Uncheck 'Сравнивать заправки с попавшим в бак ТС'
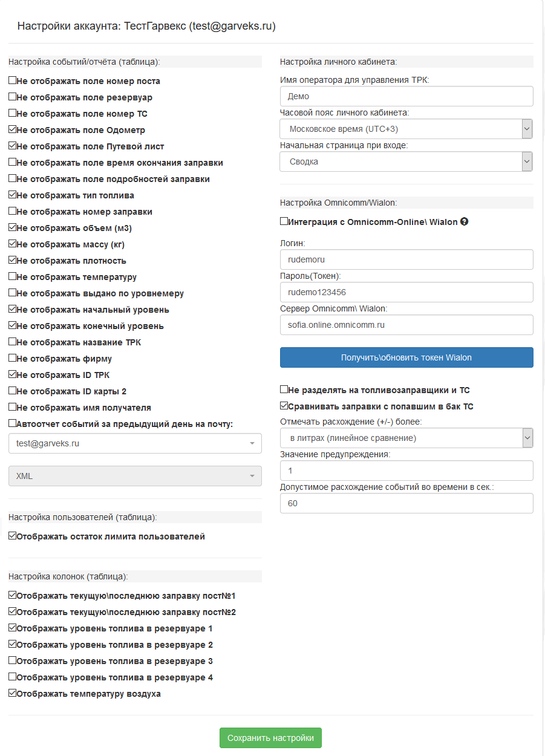The image size is (545, 756). 284,406
